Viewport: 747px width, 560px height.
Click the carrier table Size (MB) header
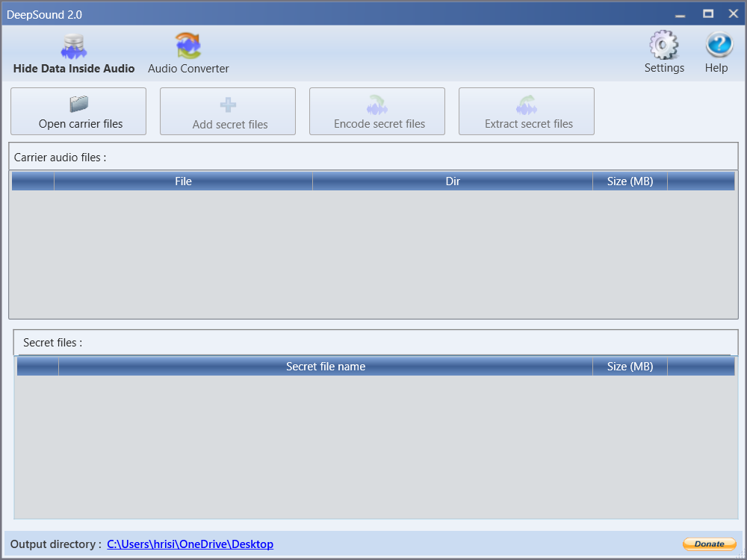click(630, 181)
